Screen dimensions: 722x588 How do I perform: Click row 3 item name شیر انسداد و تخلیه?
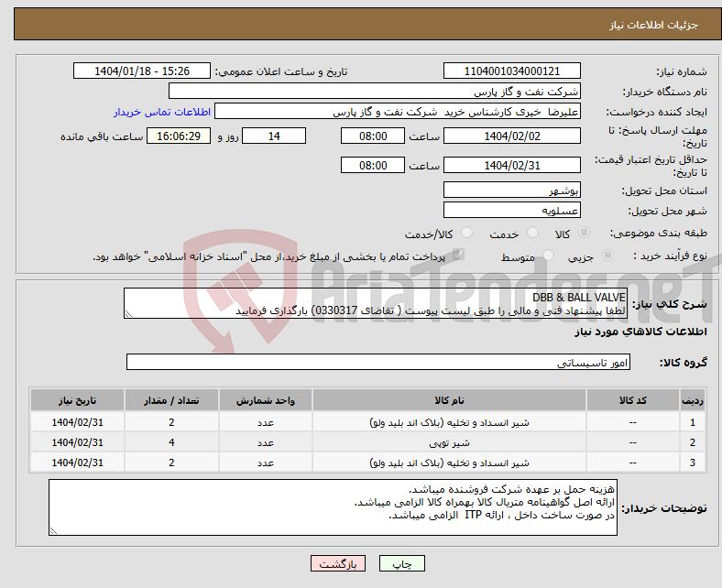(x=449, y=463)
